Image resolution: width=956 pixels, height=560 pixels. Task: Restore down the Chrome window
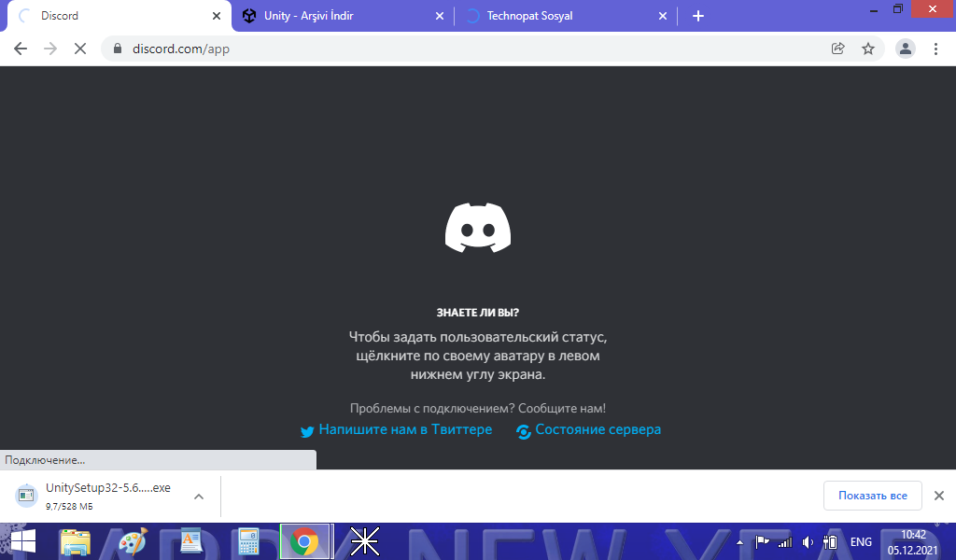[897, 9]
